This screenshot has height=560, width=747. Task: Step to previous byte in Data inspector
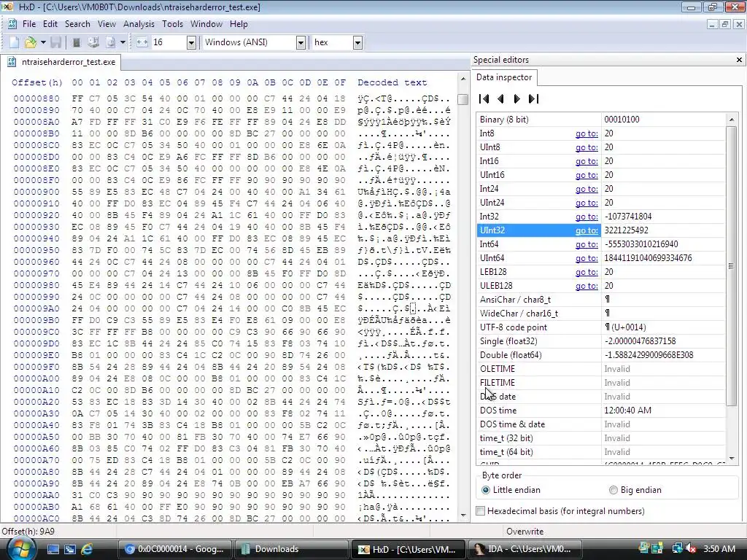[500, 98]
